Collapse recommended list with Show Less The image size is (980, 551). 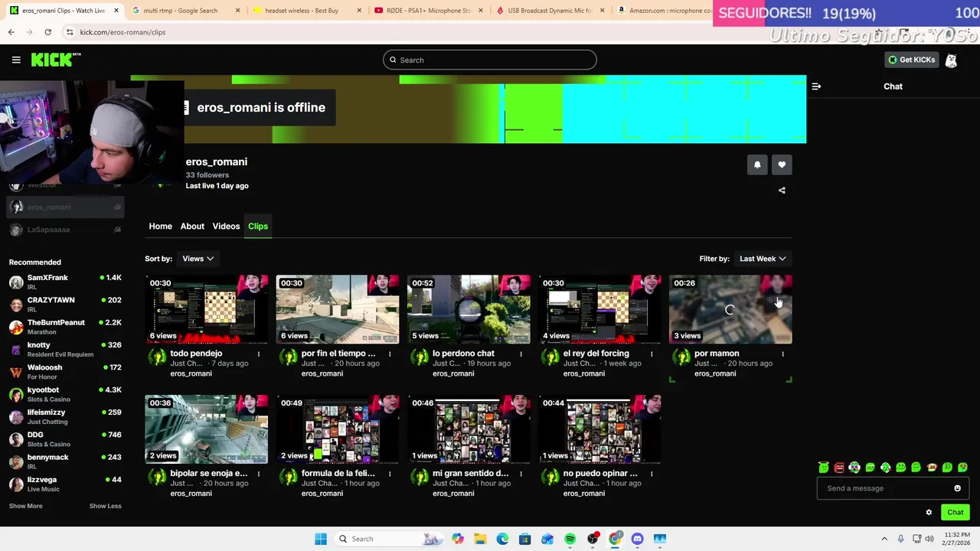pyautogui.click(x=105, y=506)
